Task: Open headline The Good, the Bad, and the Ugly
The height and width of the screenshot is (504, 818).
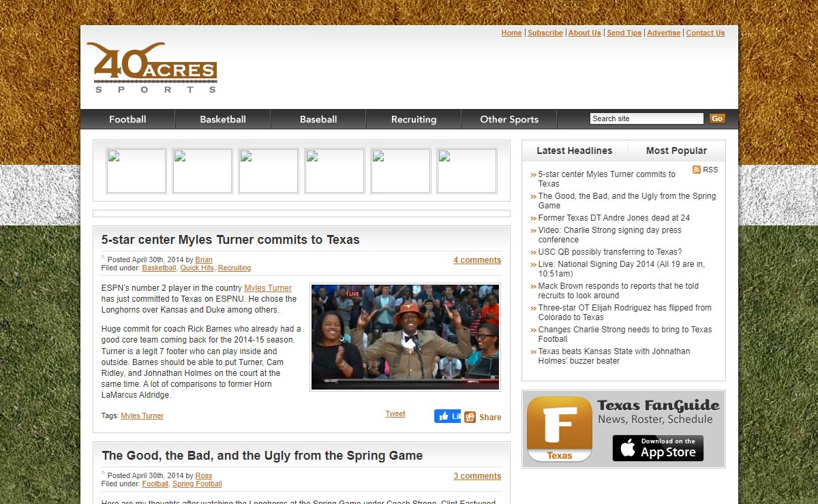Action: (627, 201)
